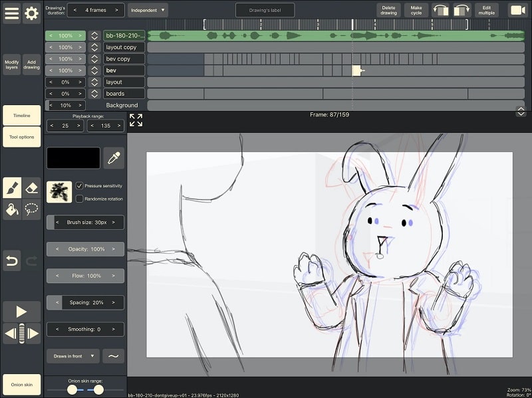Viewport: 532px width, 398px height.
Task: Select the Paint bucket fill tool
Action: pos(11,209)
